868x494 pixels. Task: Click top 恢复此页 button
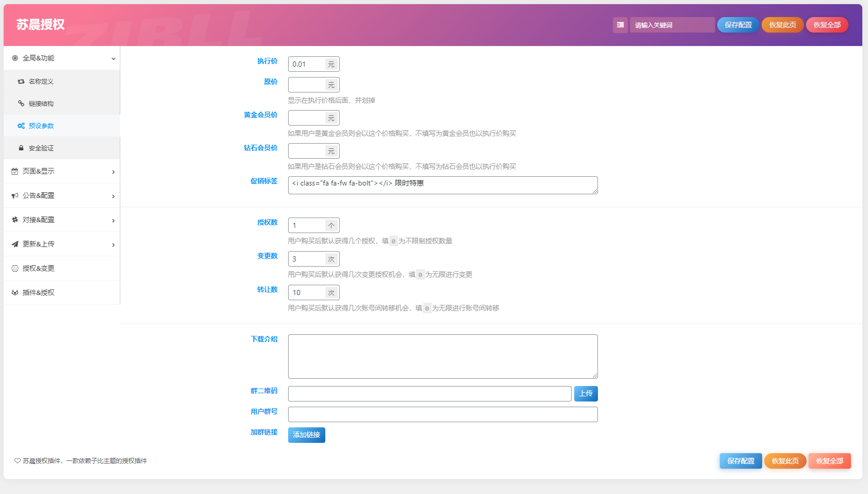782,25
